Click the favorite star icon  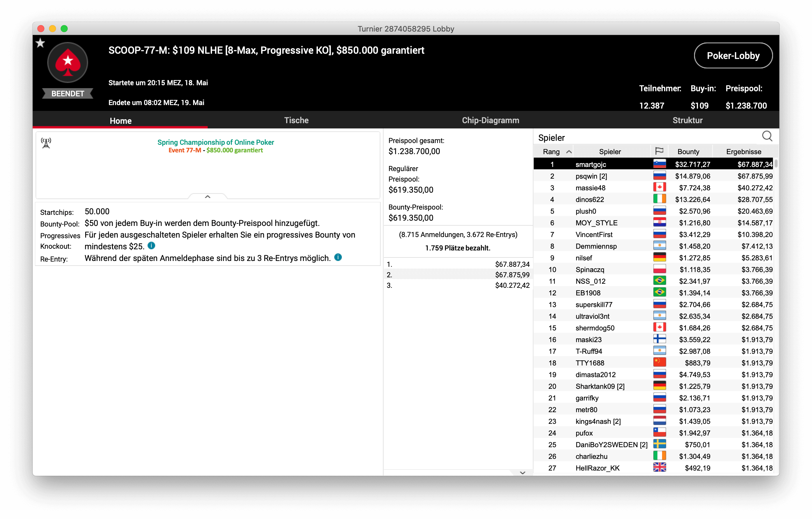pos(40,43)
